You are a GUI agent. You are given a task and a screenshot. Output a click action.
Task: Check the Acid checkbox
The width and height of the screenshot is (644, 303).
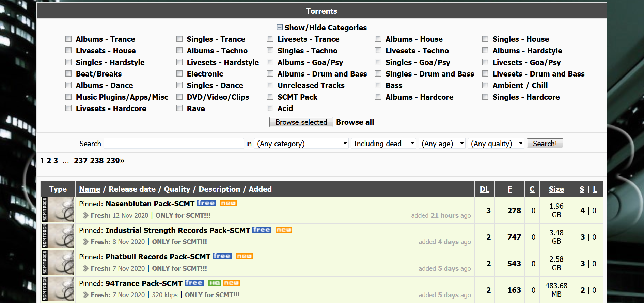[x=270, y=108]
